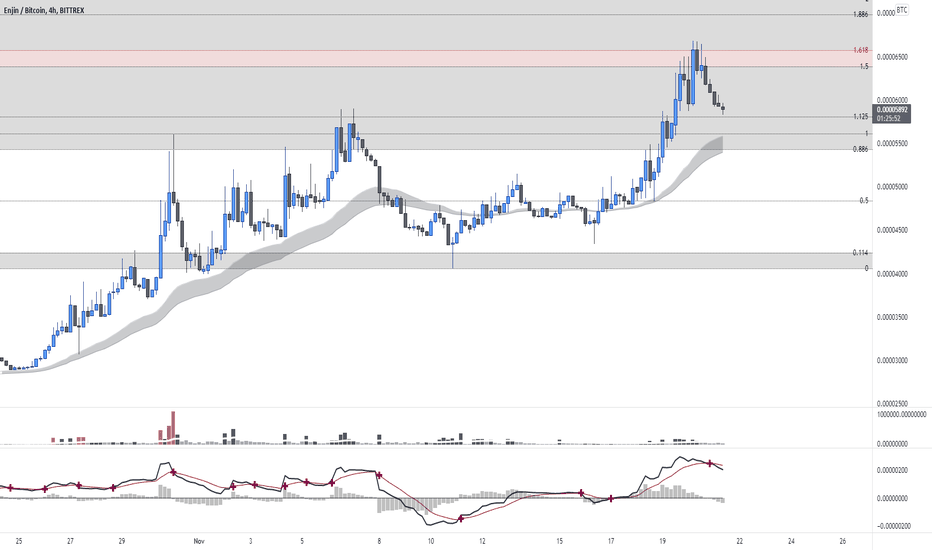Click the current price tag 0.00005892
The width and height of the screenshot is (932, 550).
892,110
